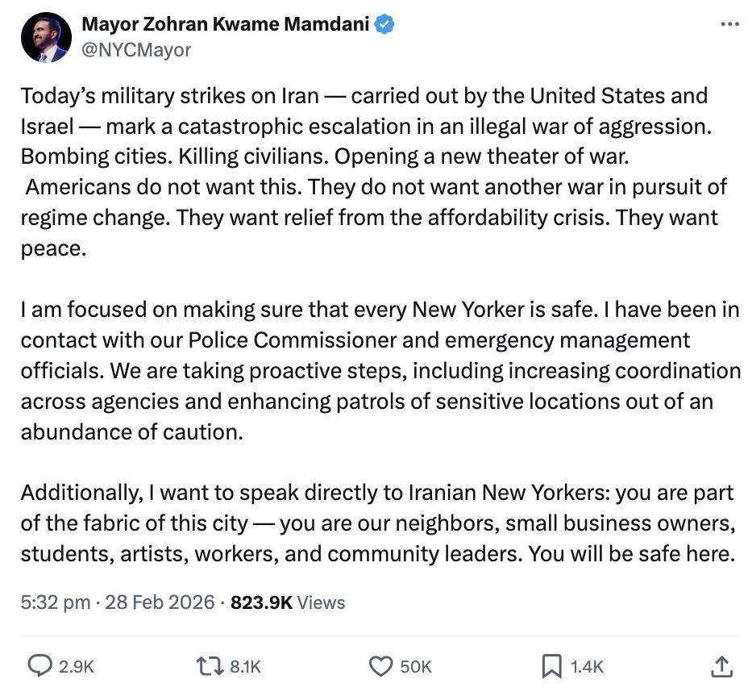This screenshot has width=748, height=700.
Task: Click the 50K likes count
Action: tap(416, 666)
